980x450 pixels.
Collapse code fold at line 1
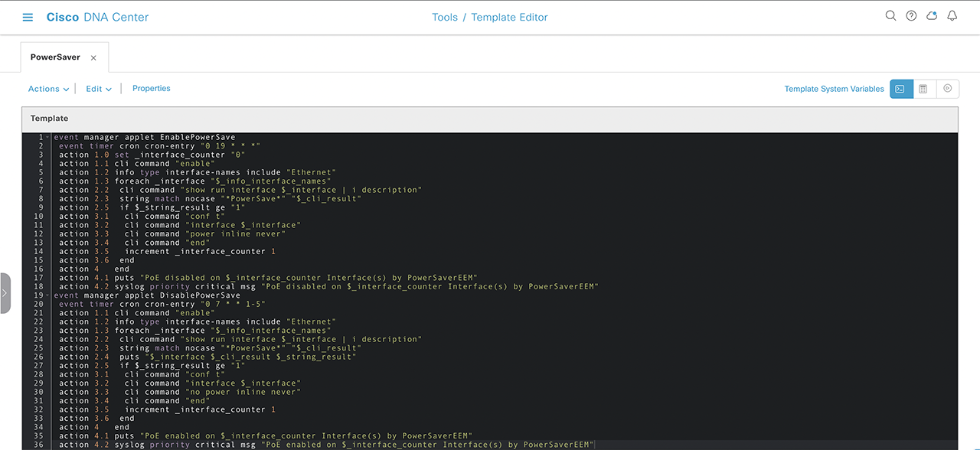[x=47, y=138]
